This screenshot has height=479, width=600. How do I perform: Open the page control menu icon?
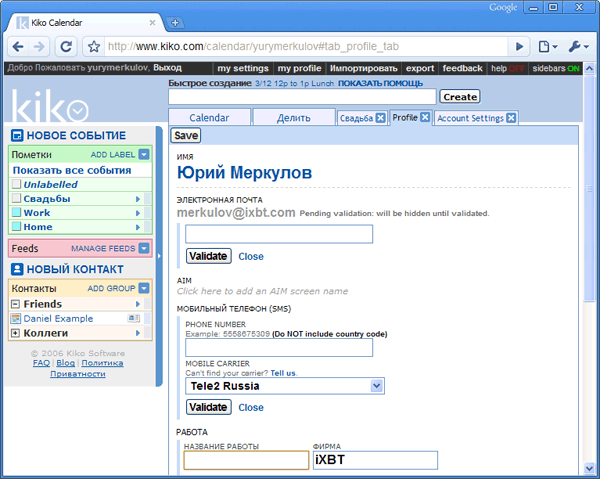tap(548, 47)
